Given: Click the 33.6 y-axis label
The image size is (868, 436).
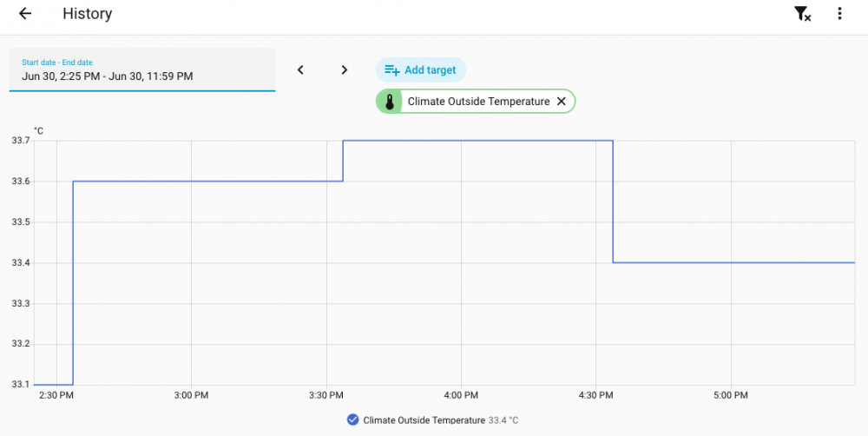Looking at the screenshot, I should (20, 182).
